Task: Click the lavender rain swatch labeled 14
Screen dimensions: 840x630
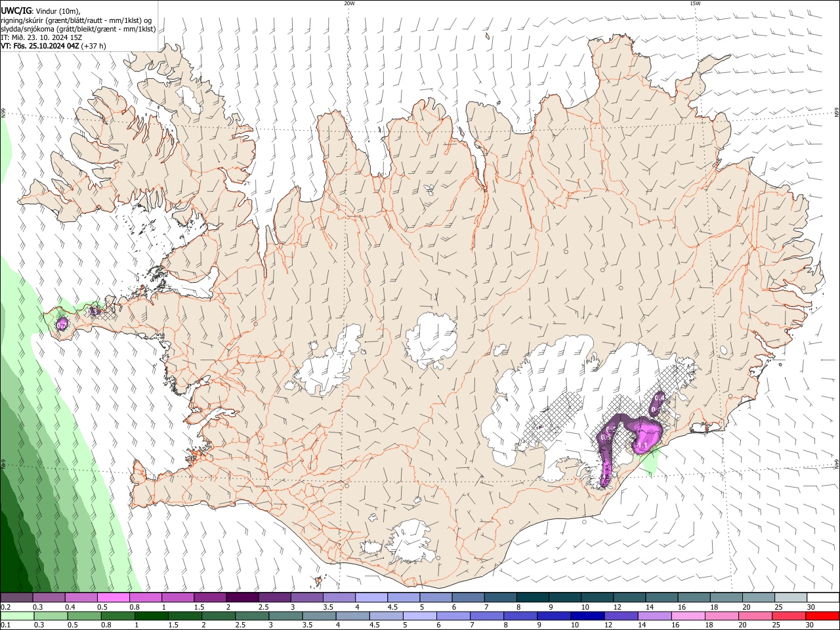Action: (654, 616)
